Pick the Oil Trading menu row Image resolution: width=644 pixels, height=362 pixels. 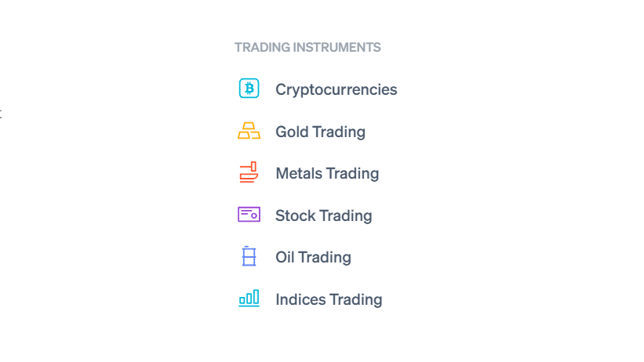coord(294,256)
